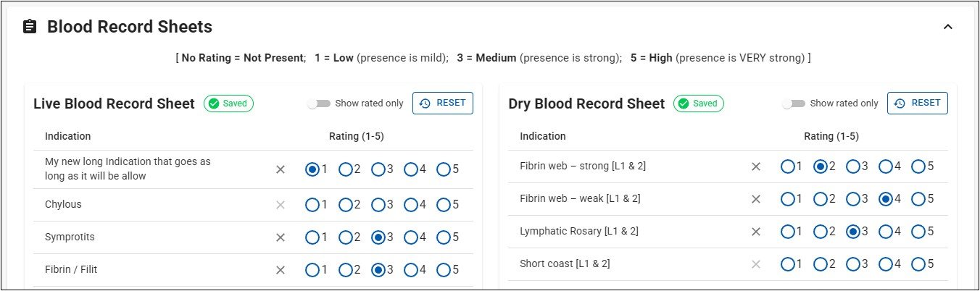Set Chylous rating to 2
This screenshot has width=980, height=291.
coord(345,205)
